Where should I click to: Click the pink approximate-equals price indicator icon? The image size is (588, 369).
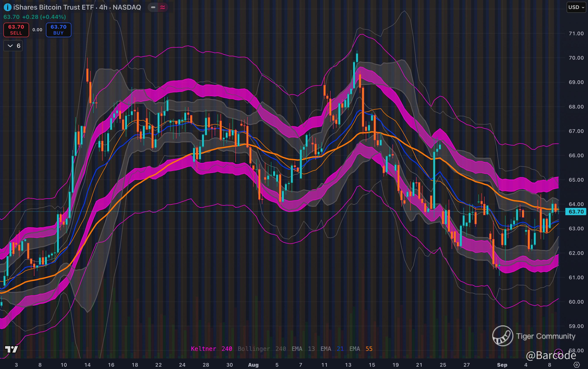click(x=163, y=7)
